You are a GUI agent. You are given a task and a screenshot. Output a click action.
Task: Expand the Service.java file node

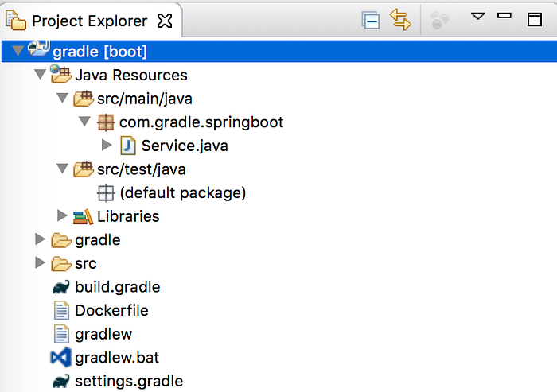click(107, 145)
